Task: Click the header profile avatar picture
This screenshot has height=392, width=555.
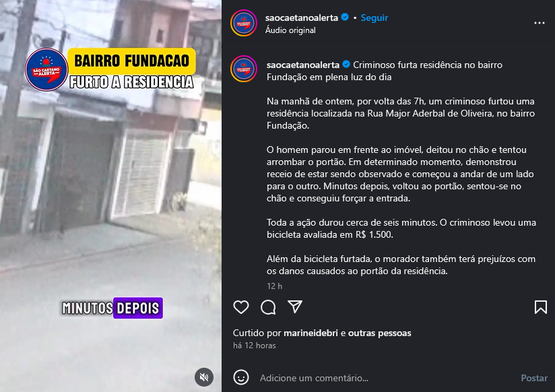Action: [244, 23]
